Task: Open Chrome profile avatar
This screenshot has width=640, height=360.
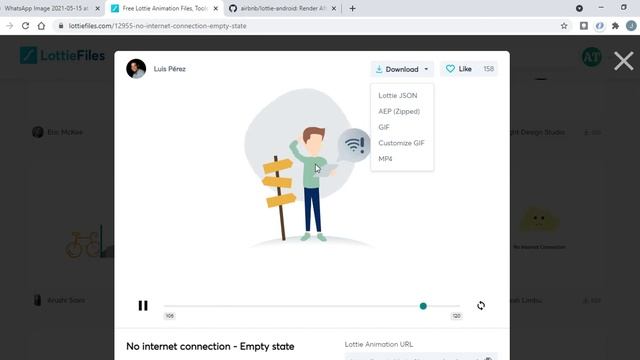Action: [631, 26]
